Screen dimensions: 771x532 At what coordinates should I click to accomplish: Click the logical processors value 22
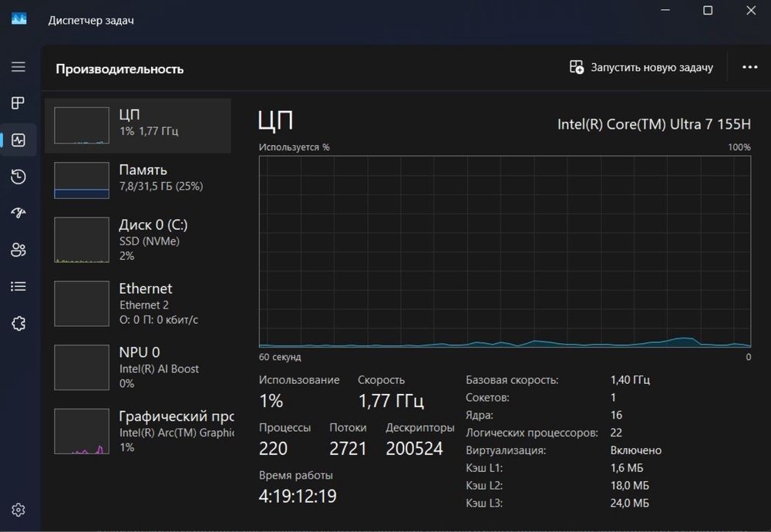(616, 433)
